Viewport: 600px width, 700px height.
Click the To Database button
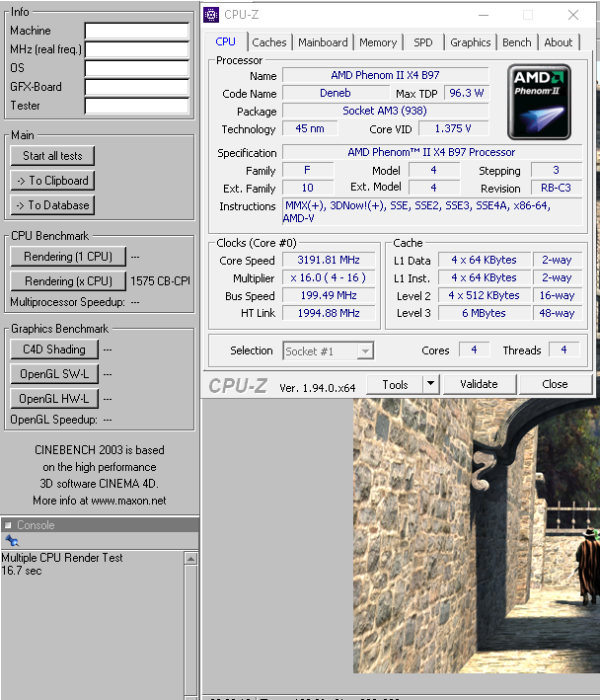(52, 205)
